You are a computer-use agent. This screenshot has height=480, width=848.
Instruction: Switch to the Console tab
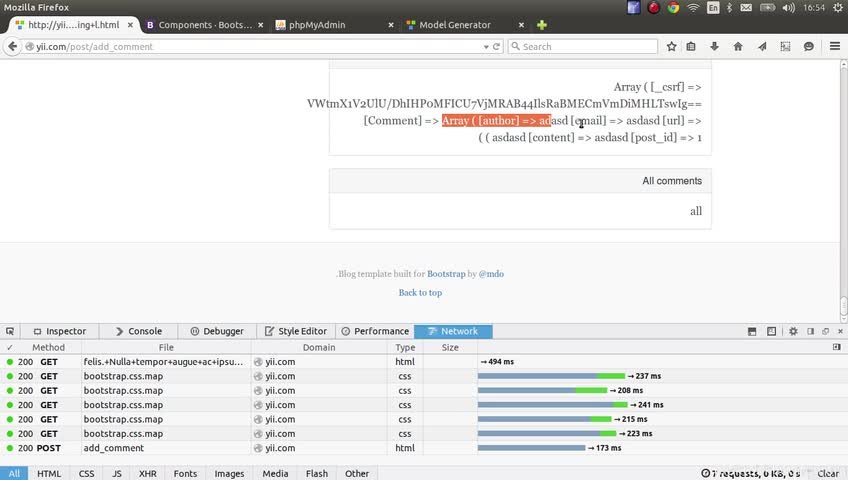click(139, 331)
